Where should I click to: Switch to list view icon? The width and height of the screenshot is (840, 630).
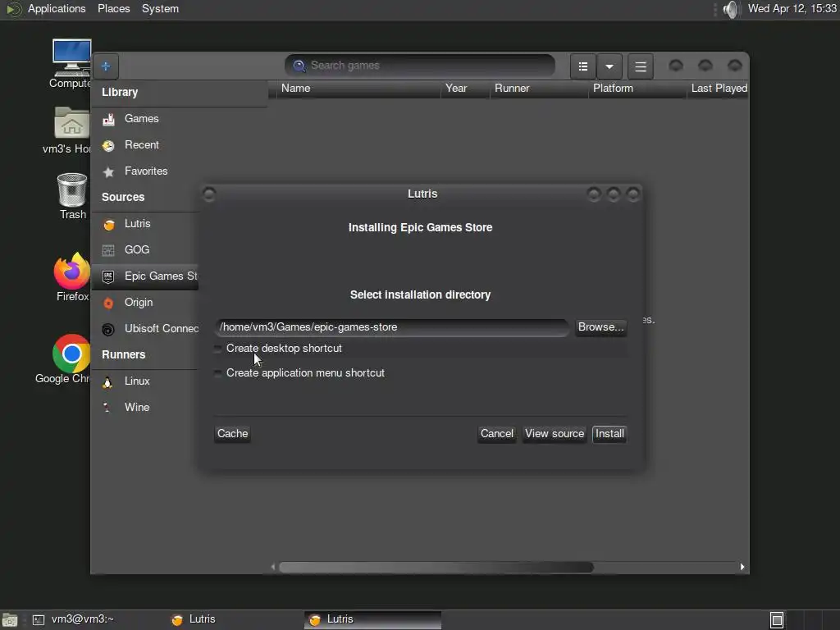coord(583,67)
